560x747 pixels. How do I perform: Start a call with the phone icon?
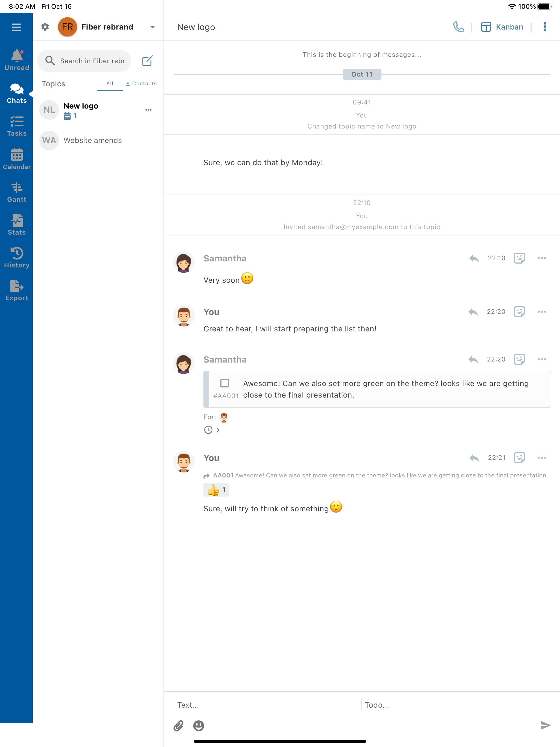(458, 27)
